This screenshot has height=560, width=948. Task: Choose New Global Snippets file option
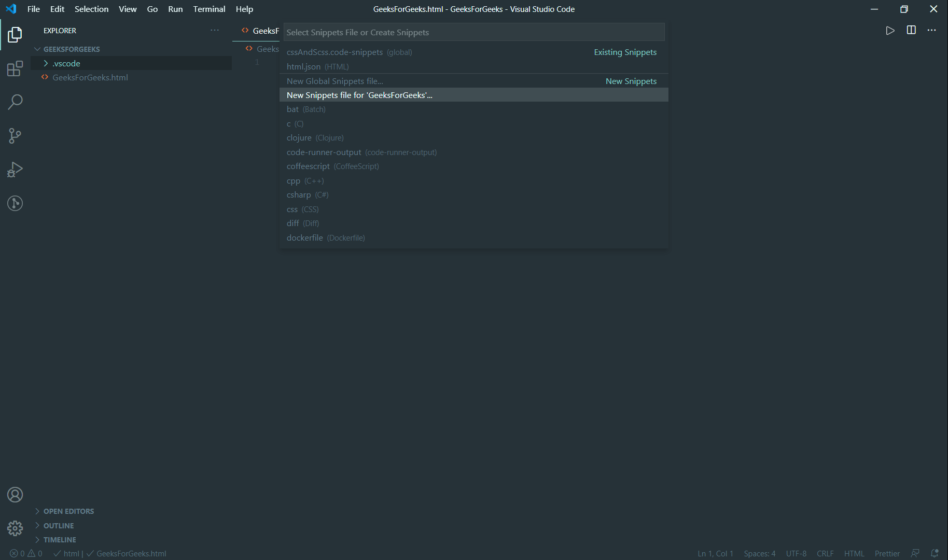(474, 81)
